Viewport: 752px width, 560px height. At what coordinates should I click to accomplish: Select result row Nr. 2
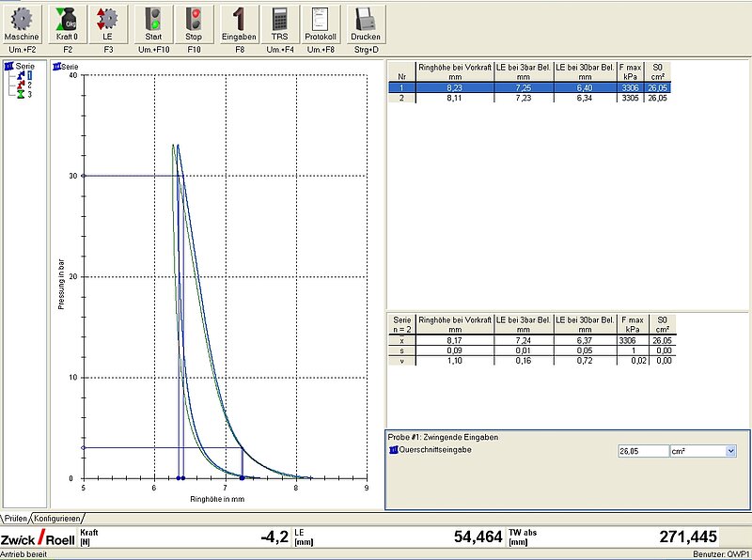point(529,98)
